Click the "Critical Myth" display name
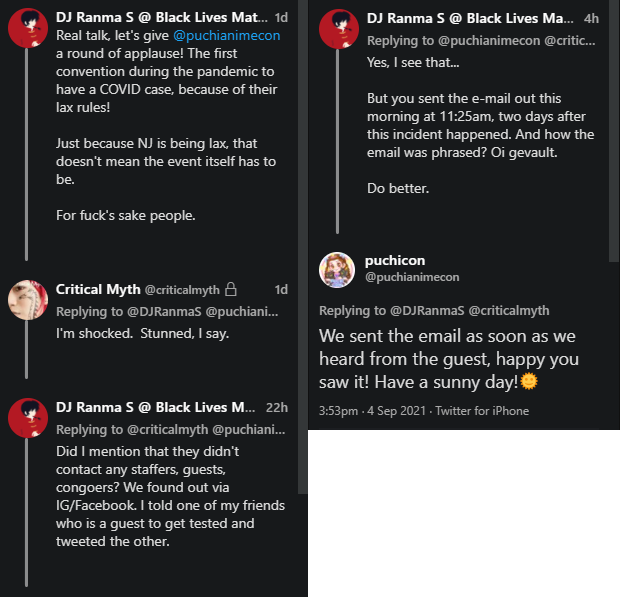Screen dimensions: 620x597 [98, 289]
